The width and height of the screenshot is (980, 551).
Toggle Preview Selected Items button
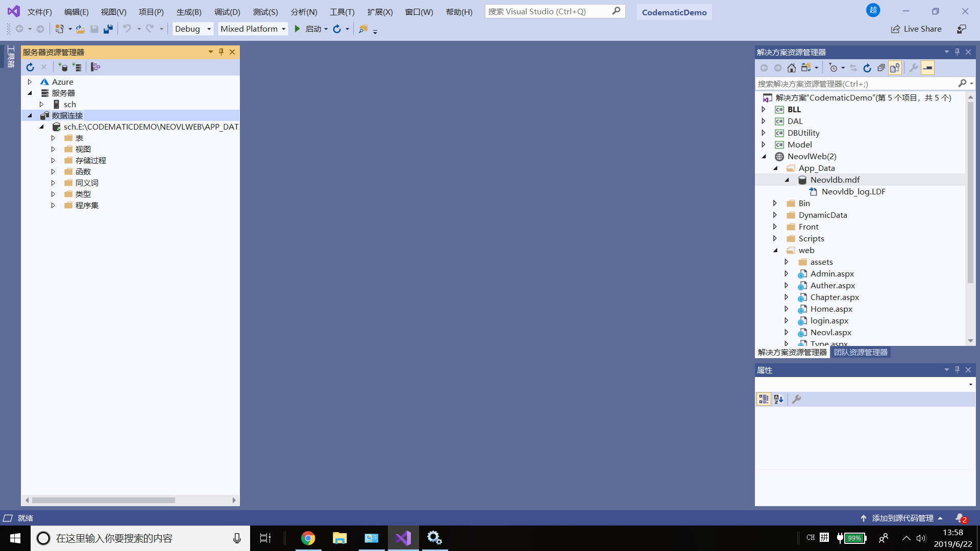pyautogui.click(x=927, y=68)
